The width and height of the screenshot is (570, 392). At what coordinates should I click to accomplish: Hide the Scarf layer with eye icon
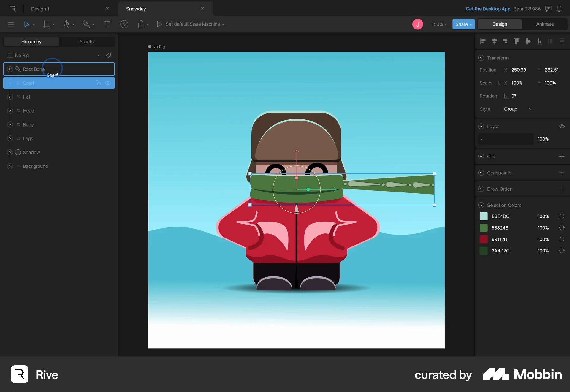(x=108, y=83)
